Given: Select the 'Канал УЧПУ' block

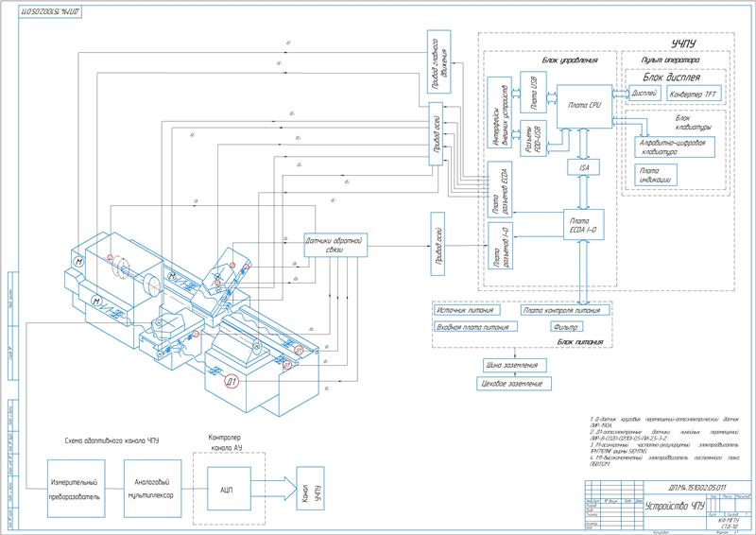Looking at the screenshot, I should click(x=310, y=489).
